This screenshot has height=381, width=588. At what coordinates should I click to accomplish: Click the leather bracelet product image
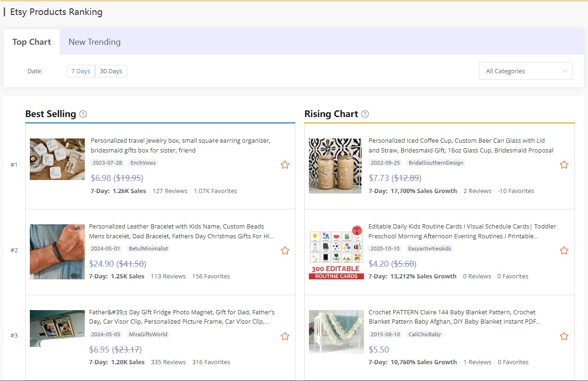(57, 251)
